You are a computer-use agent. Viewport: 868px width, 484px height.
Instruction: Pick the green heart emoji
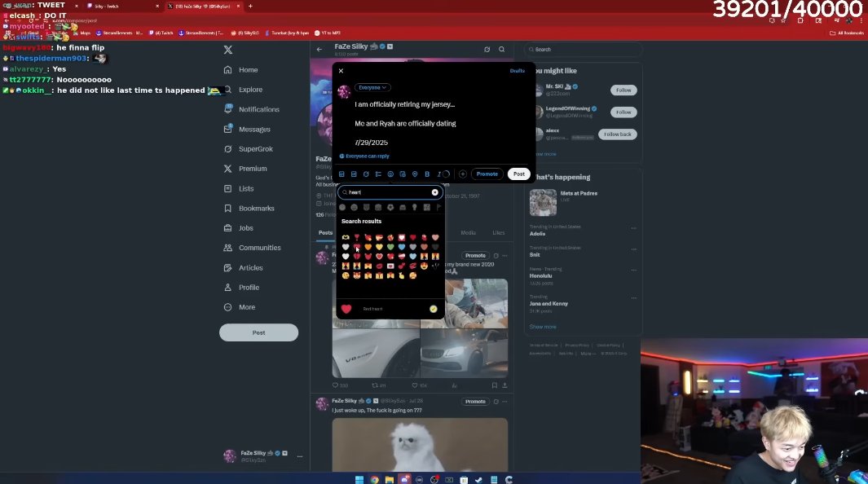390,247
